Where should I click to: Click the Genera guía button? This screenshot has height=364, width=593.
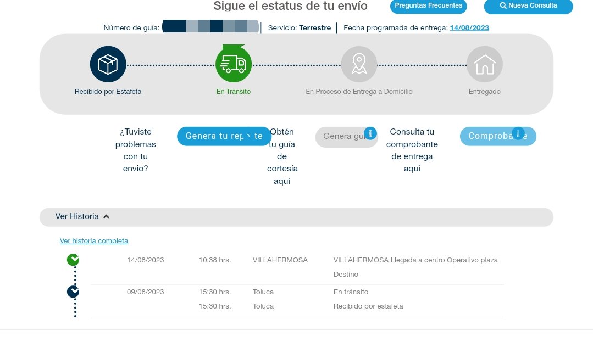pos(346,137)
